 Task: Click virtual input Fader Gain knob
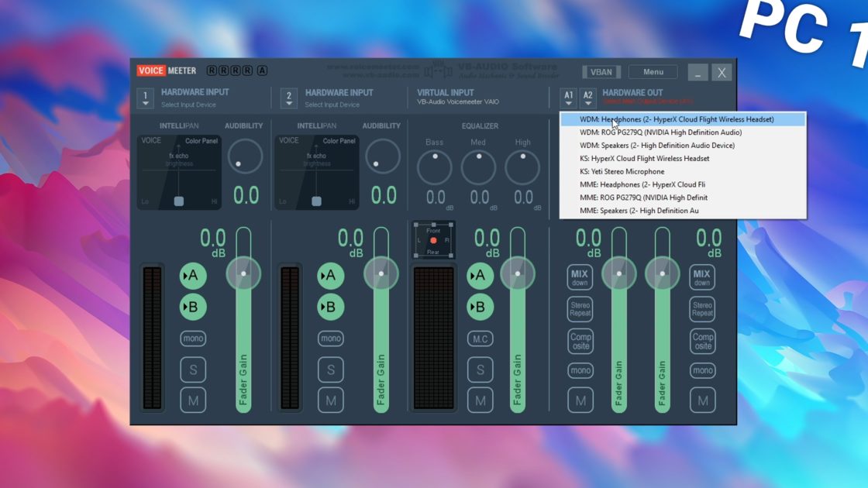click(x=518, y=273)
